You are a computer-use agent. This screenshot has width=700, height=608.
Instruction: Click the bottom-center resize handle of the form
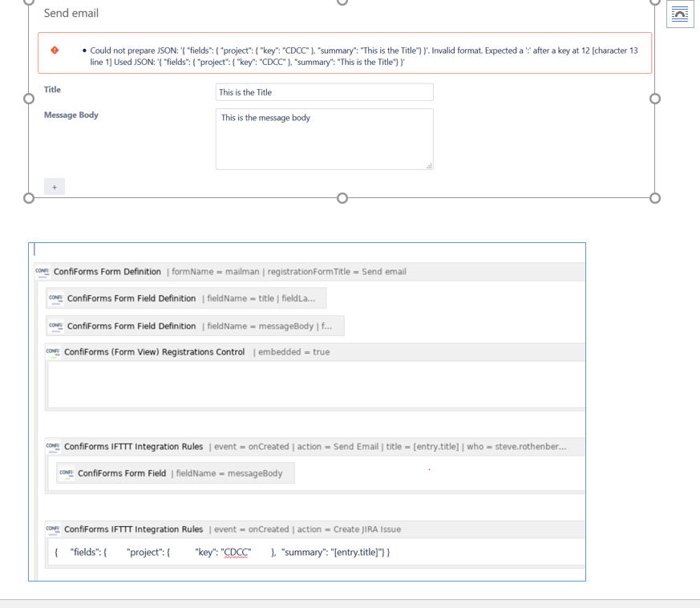(342, 198)
